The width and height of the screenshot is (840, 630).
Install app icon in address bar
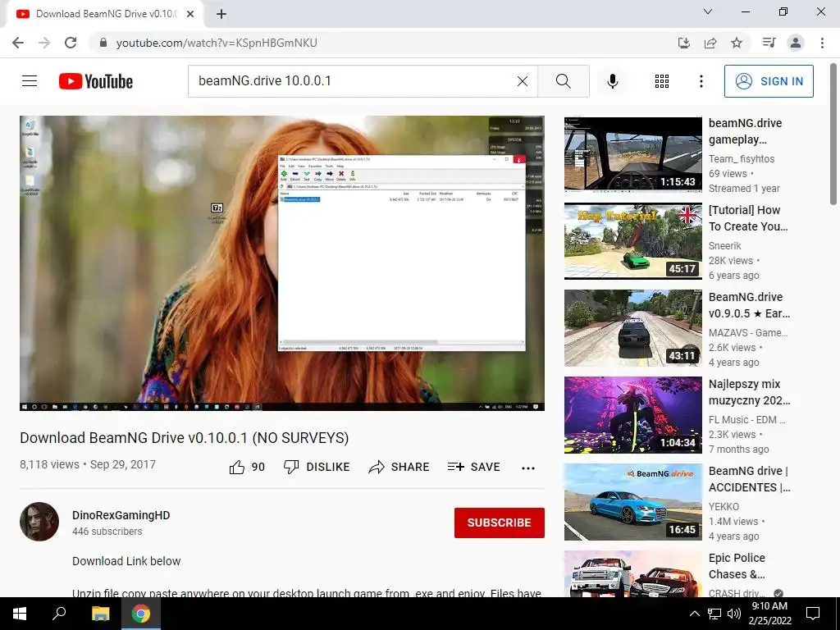684,43
